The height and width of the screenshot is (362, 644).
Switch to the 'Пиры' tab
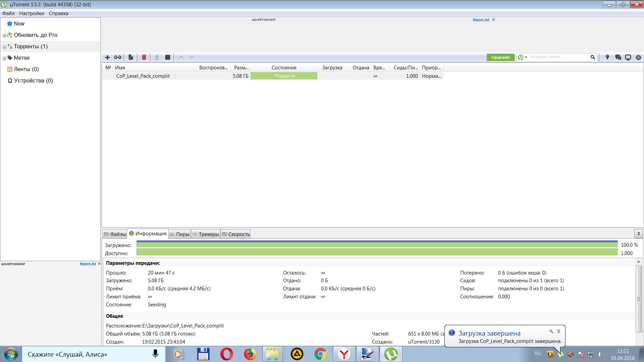point(179,234)
